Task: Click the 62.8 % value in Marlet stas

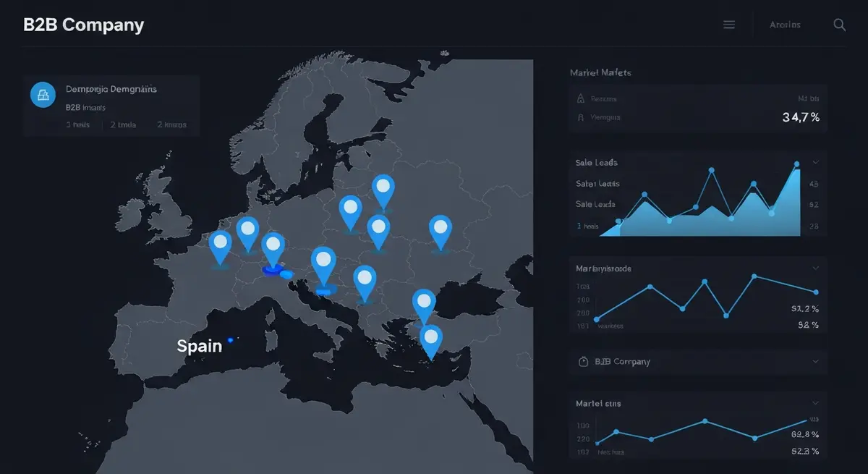Action: pyautogui.click(x=805, y=434)
